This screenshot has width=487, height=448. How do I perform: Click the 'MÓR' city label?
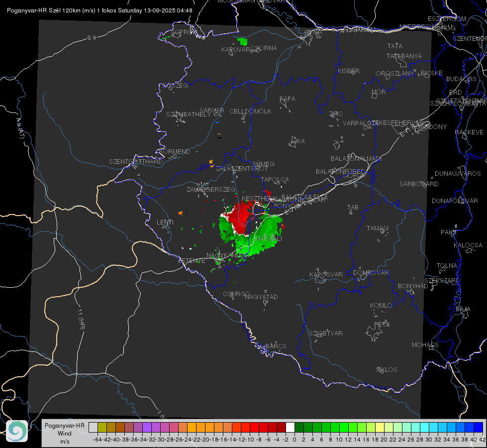[379, 92]
